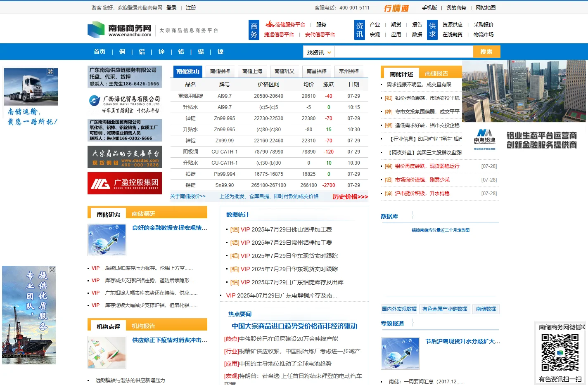
Task: Open the 行情通 logo link
Action: 396,8
